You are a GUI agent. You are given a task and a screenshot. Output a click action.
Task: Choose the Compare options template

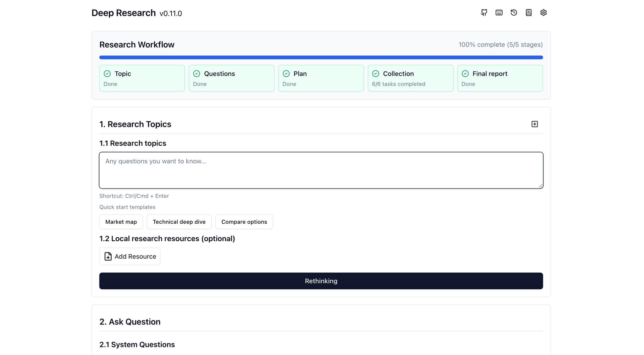(x=244, y=222)
